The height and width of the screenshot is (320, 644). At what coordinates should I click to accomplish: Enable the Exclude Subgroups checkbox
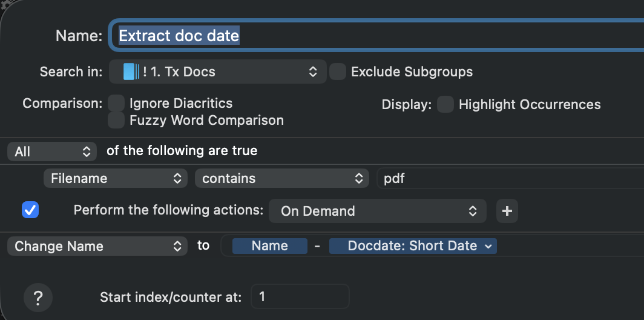pyautogui.click(x=338, y=72)
